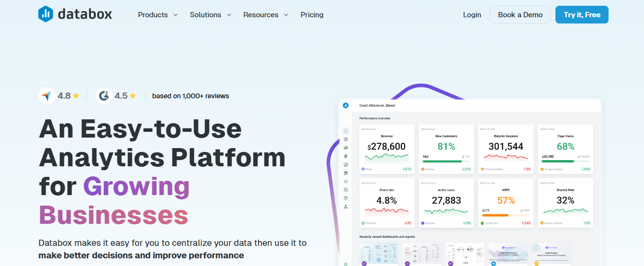Click the Try it, Free button
The width and height of the screenshot is (644, 266).
pyautogui.click(x=582, y=14)
